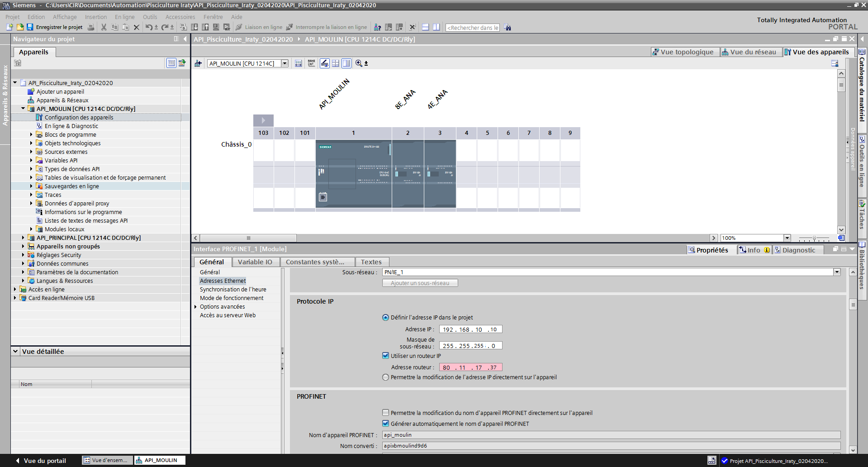Click the Enregistrer le projet save icon
The height and width of the screenshot is (467, 868).
pyautogui.click(x=30, y=27)
